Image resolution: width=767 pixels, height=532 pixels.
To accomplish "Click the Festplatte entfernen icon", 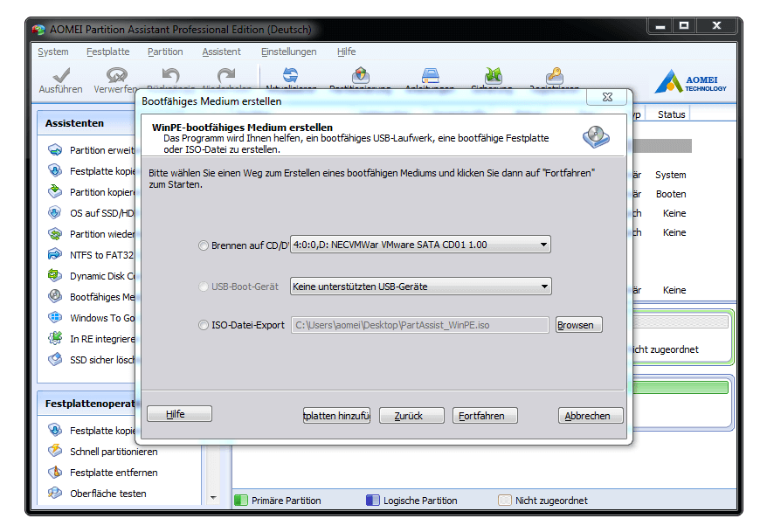I will coord(55,472).
